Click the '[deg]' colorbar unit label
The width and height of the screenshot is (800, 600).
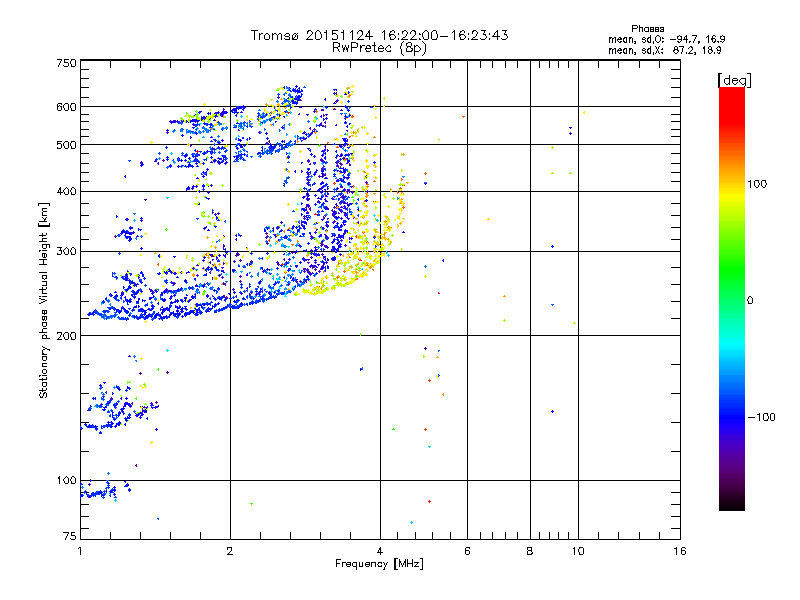pos(734,80)
